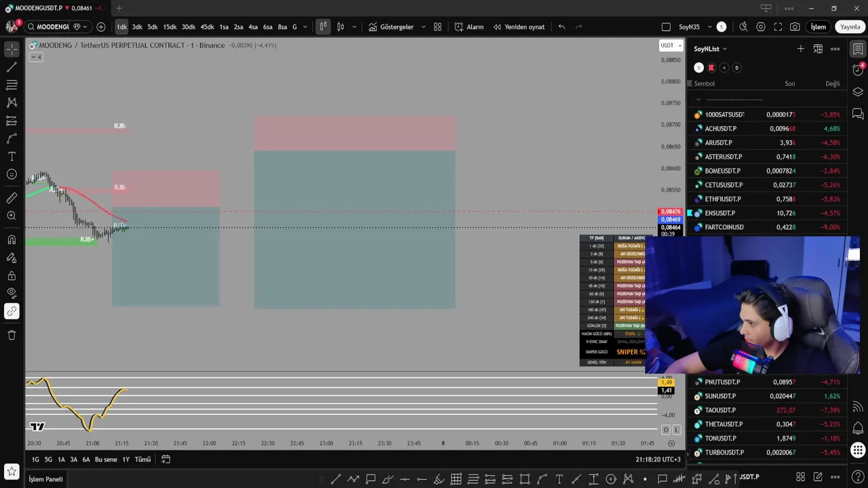Open the alerts clock panel icon
This screenshot has width=868, height=488.
pyautogui.click(x=858, y=70)
